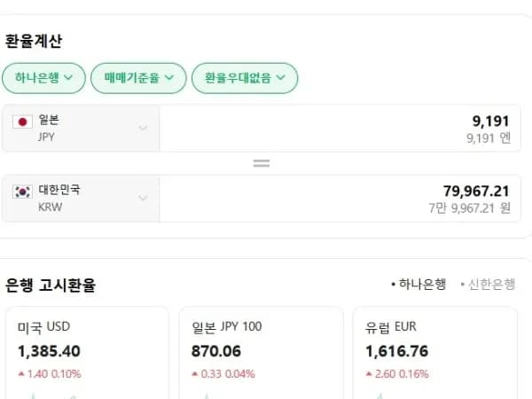Click the equals sign swap icon
Screen dimensions: 532x399
click(x=262, y=163)
